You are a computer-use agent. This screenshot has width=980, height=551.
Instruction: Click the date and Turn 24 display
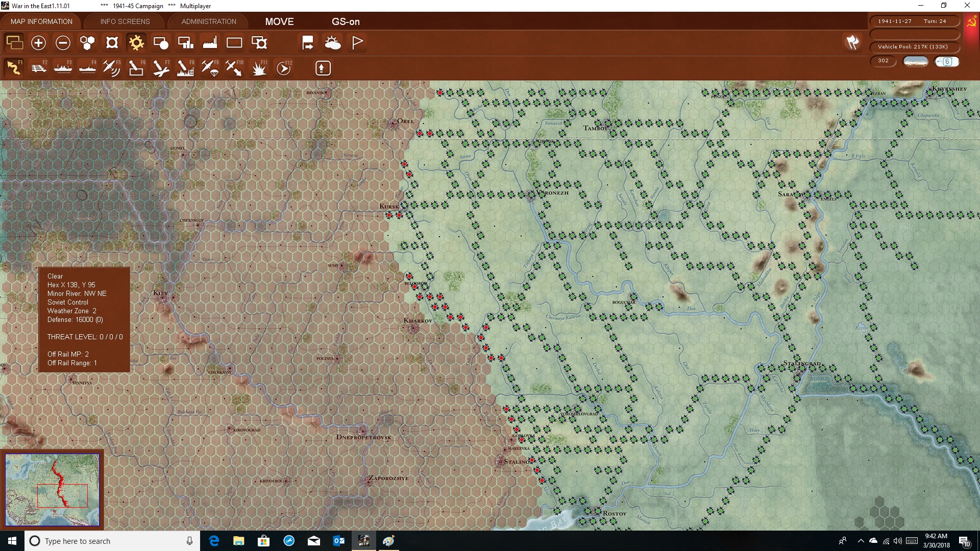pyautogui.click(x=914, y=21)
